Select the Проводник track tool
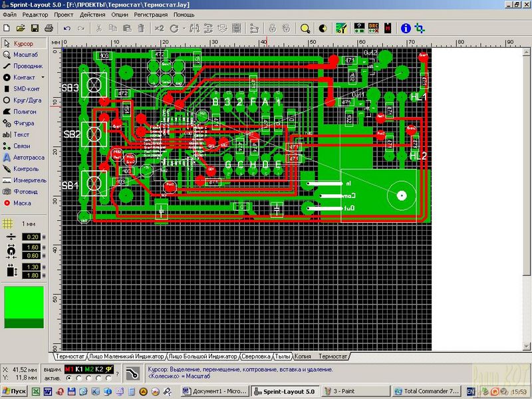The height and width of the screenshot is (399, 532). 24,66
